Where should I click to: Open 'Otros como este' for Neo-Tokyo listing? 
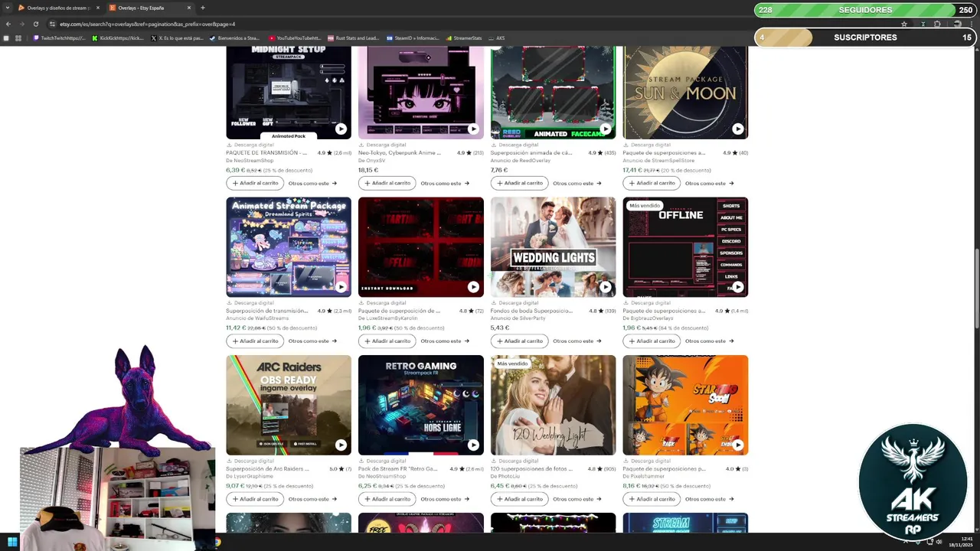point(445,183)
